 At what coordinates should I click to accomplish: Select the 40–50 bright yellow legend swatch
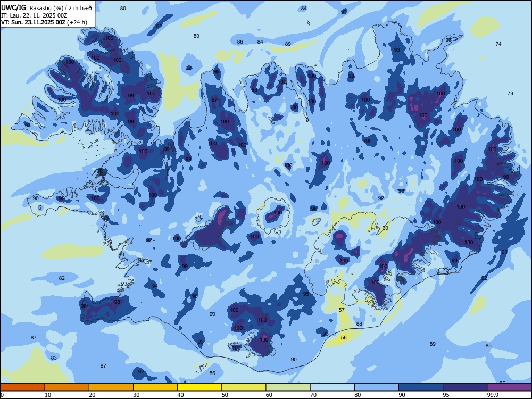click(199, 387)
